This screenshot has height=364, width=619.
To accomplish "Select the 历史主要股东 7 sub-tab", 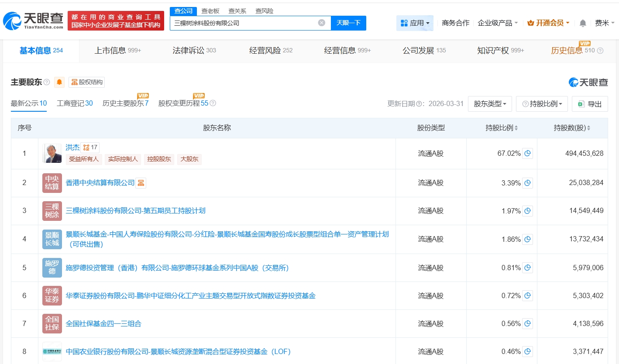I will click(126, 103).
